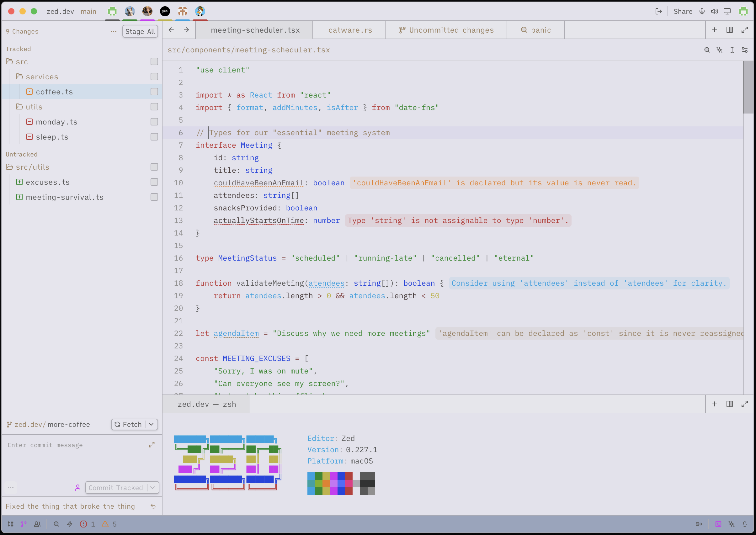Open the project panel icon in status bar
Viewport: 756px width, 535px height.
[x=11, y=524]
